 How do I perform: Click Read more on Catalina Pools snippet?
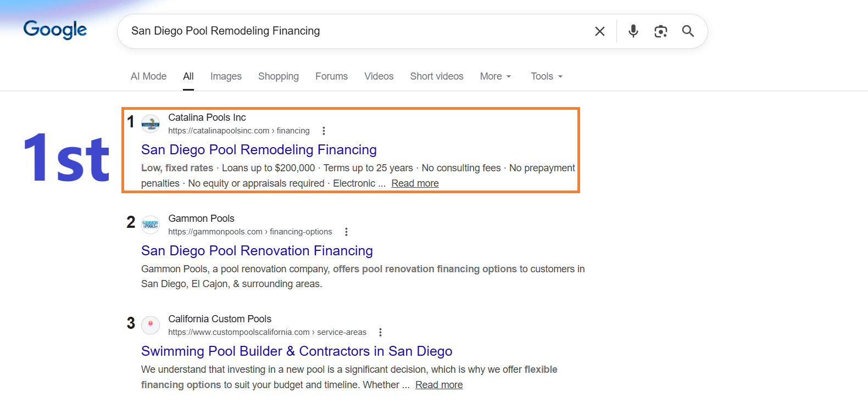(x=415, y=183)
